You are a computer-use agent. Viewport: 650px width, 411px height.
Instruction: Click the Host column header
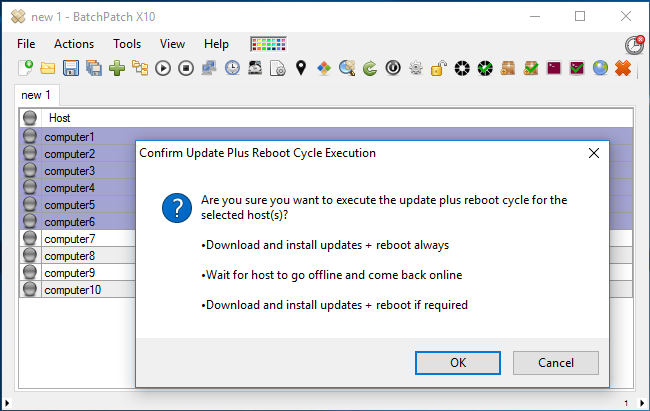[x=60, y=118]
